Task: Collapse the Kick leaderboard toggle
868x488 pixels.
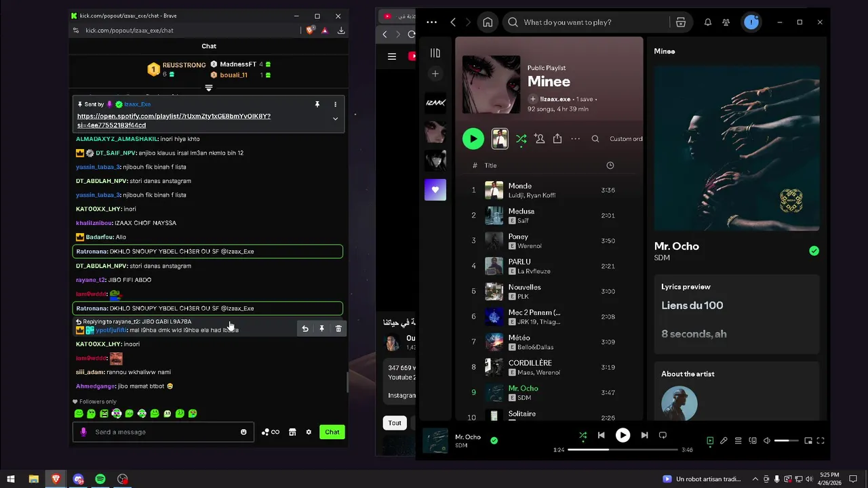Action: tap(209, 88)
